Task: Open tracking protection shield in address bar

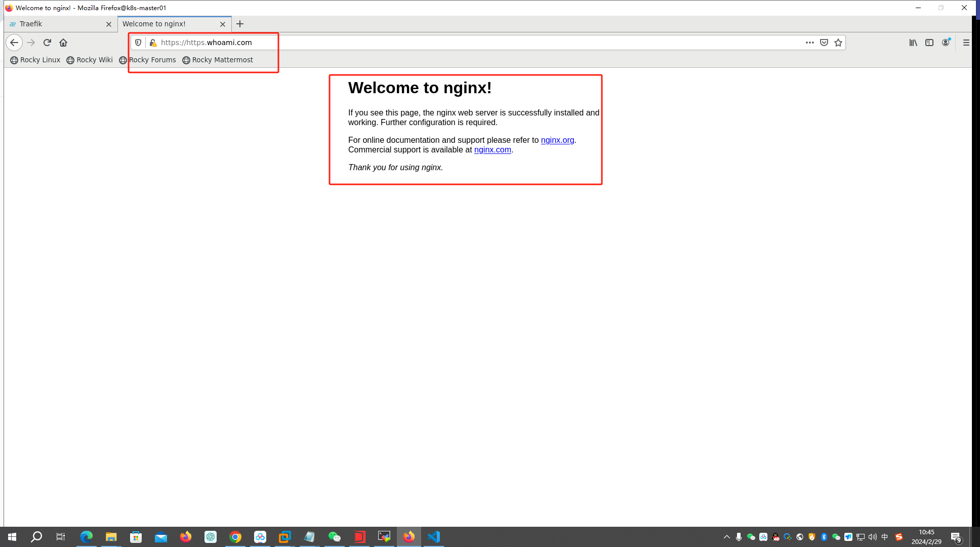Action: click(x=138, y=43)
